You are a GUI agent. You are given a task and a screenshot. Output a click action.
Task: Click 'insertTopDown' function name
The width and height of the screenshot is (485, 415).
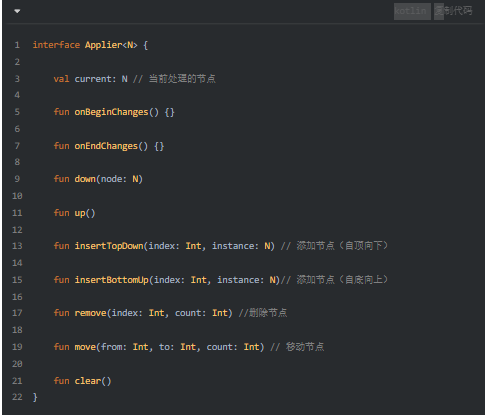point(109,246)
